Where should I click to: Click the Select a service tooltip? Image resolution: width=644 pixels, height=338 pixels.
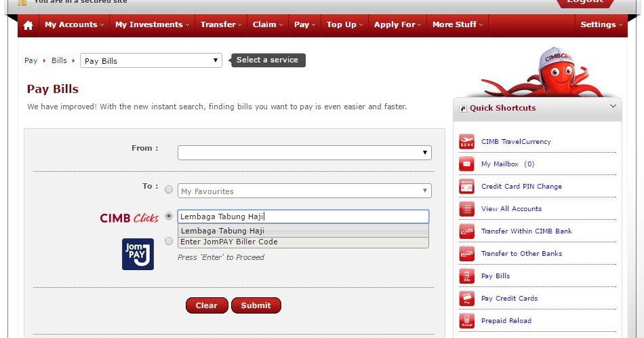[x=267, y=60]
